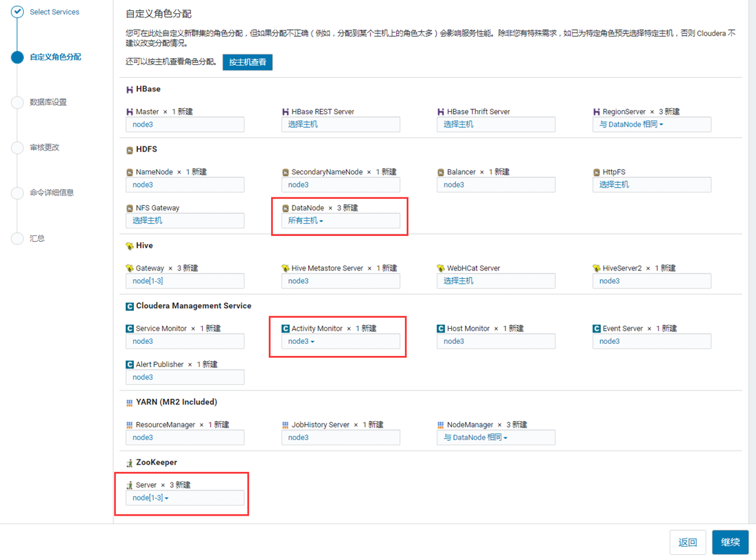Choose host for NFS Gateway
Image resolution: width=756 pixels, height=560 pixels.
point(185,221)
